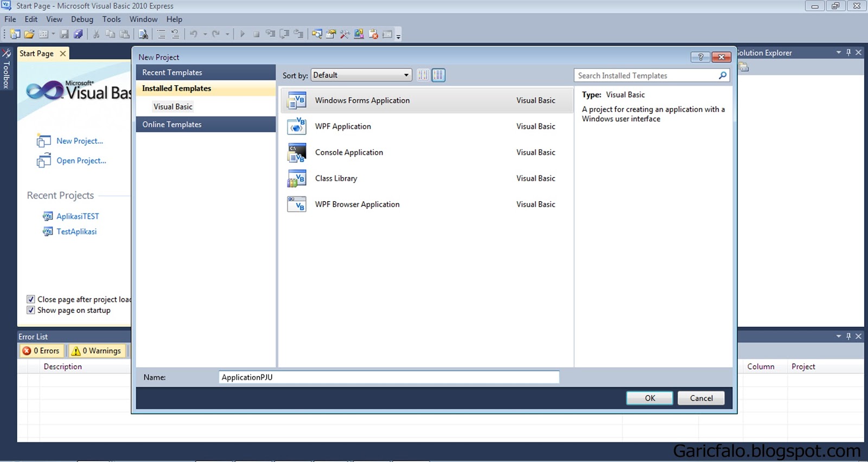Select Console Application template
This screenshot has height=462, width=868.
(427, 152)
